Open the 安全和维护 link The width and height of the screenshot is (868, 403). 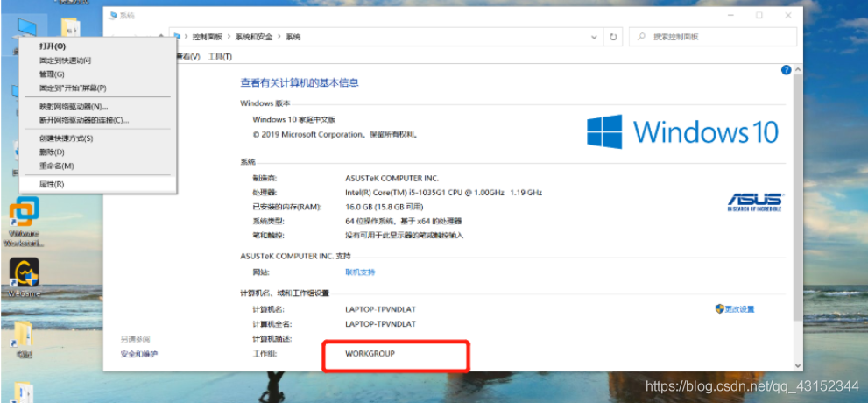pos(139,353)
